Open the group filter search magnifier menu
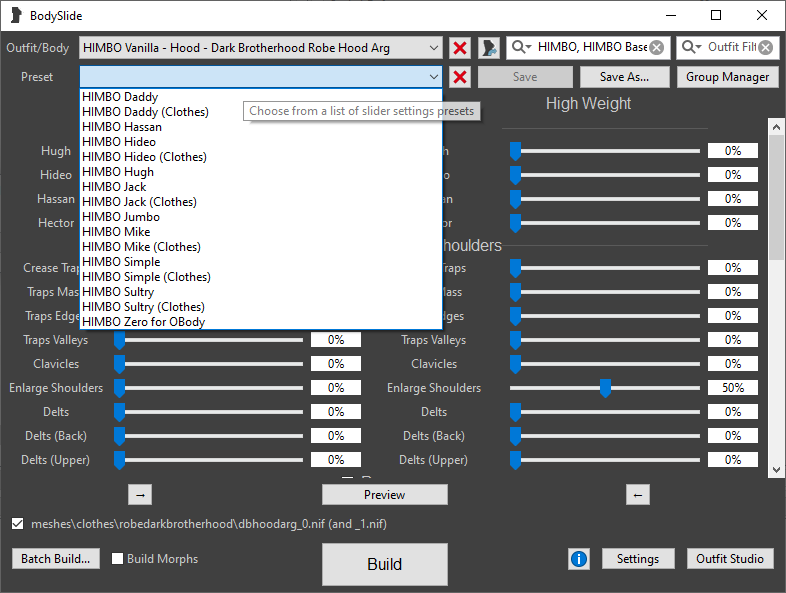Image resolution: width=786 pixels, height=593 pixels. (521, 47)
